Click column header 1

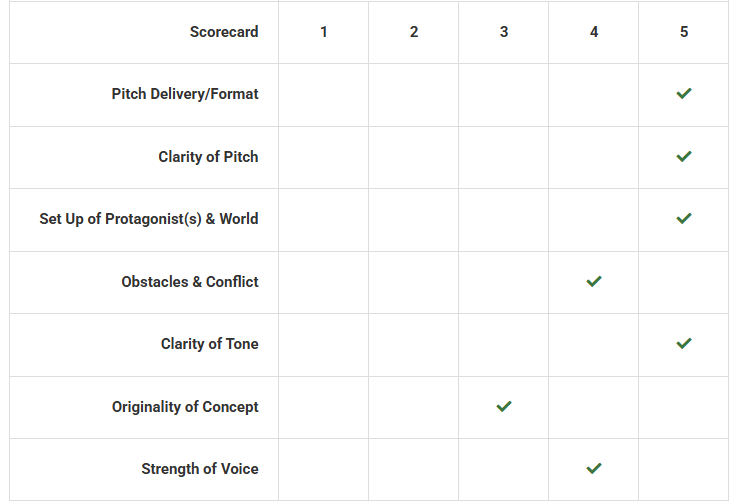coord(324,32)
